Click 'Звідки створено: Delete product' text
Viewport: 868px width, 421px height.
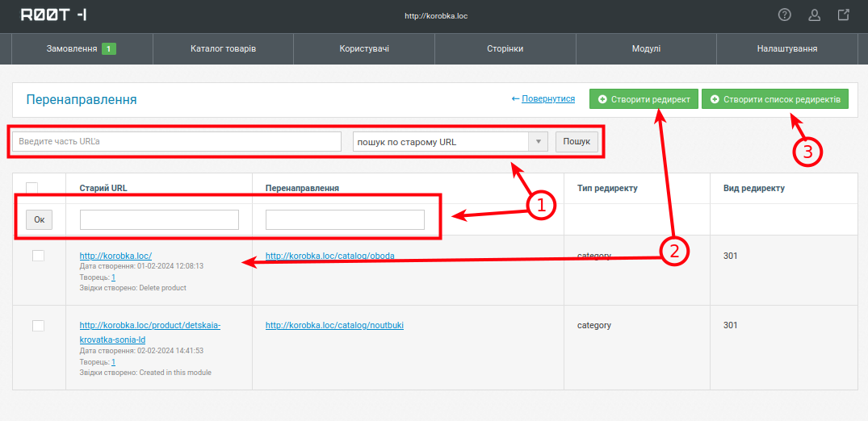click(x=133, y=288)
